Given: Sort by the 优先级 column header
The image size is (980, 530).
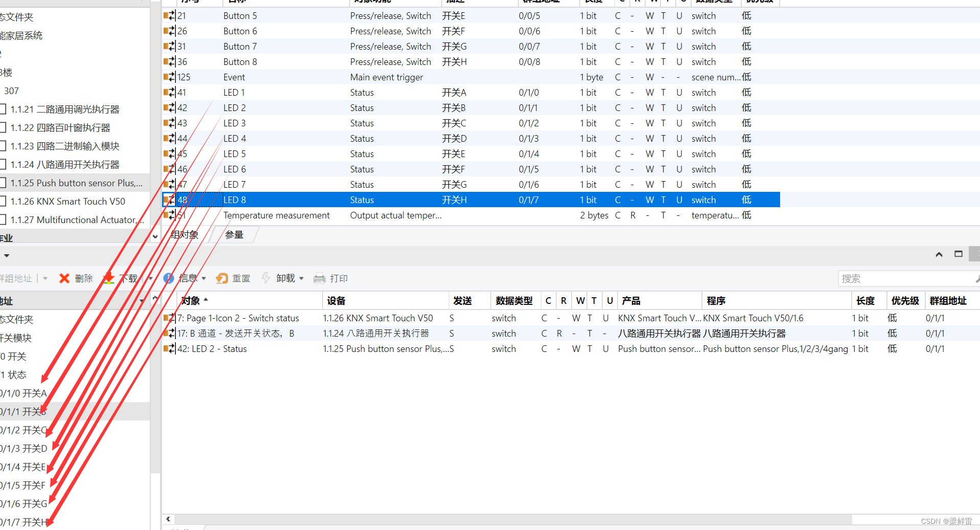Looking at the screenshot, I should (x=905, y=301).
